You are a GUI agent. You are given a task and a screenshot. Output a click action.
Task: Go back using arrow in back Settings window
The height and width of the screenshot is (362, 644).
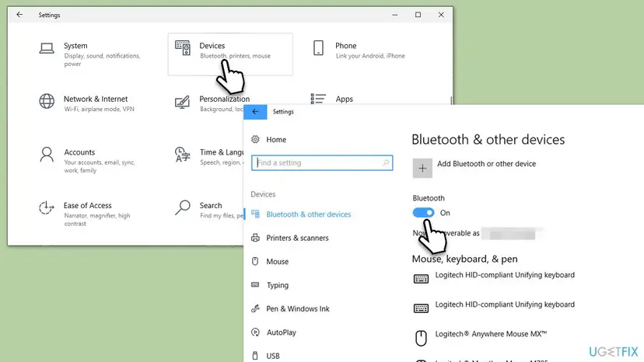tap(19, 15)
